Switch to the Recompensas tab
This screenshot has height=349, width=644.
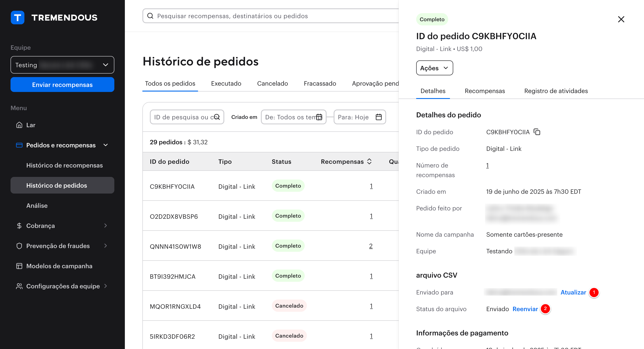pos(485,91)
